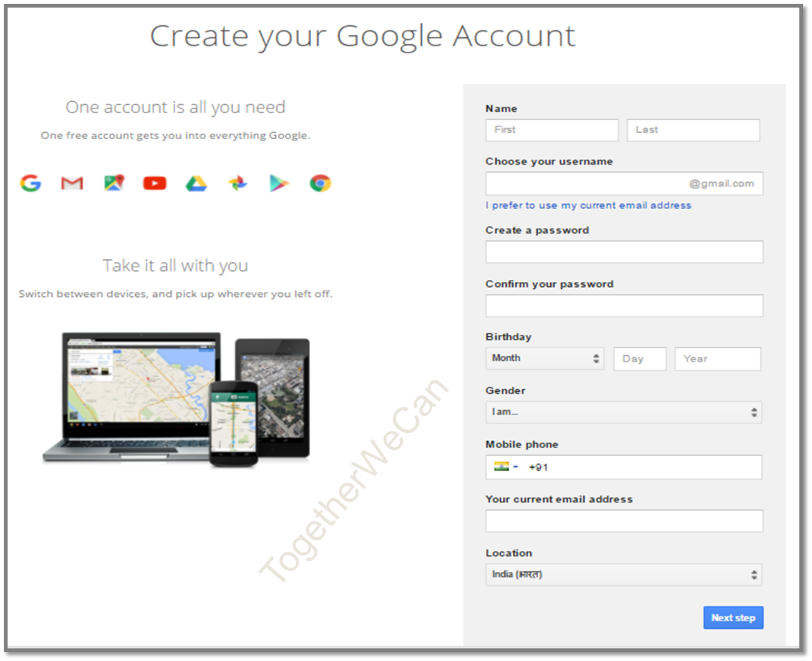Click the 'Gender' label
812x661 pixels.
[505, 391]
